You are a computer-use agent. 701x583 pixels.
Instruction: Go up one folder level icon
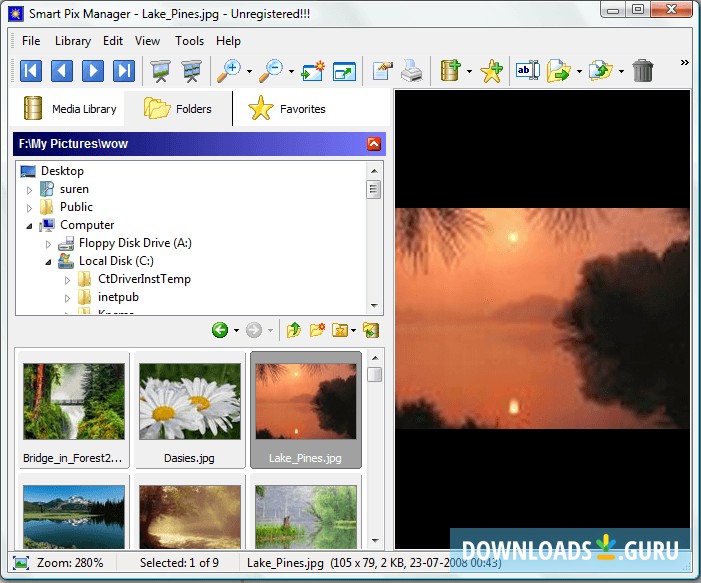(x=294, y=330)
